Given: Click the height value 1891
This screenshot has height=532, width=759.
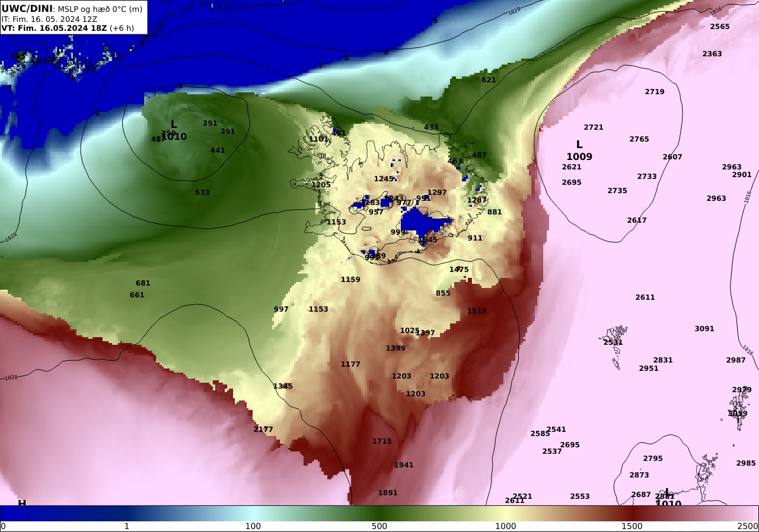Looking at the screenshot, I should pyautogui.click(x=388, y=493).
